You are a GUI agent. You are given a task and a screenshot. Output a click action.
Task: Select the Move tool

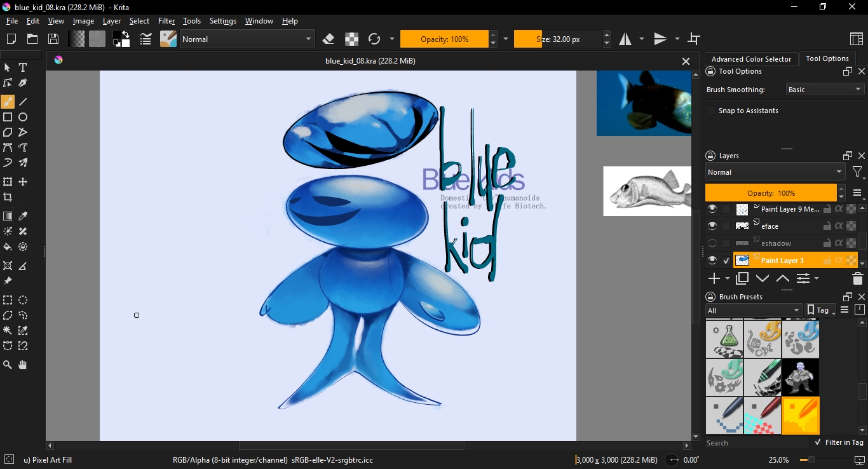[23, 182]
